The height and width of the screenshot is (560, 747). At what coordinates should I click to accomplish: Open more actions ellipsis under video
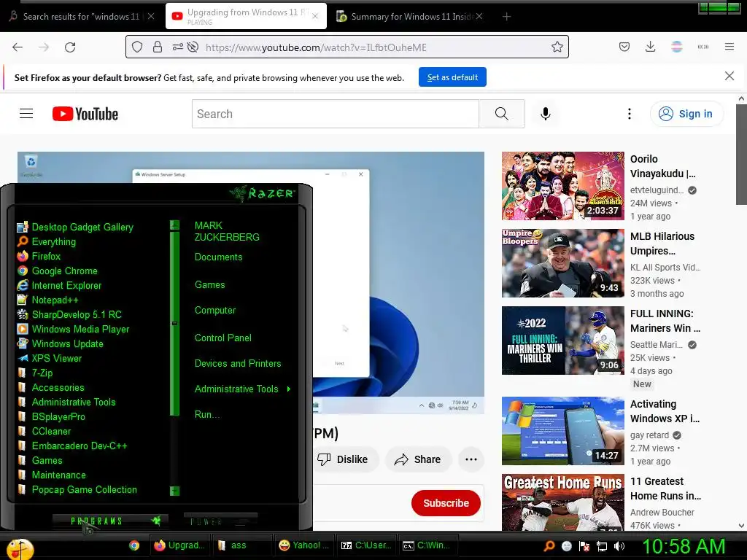click(x=471, y=459)
